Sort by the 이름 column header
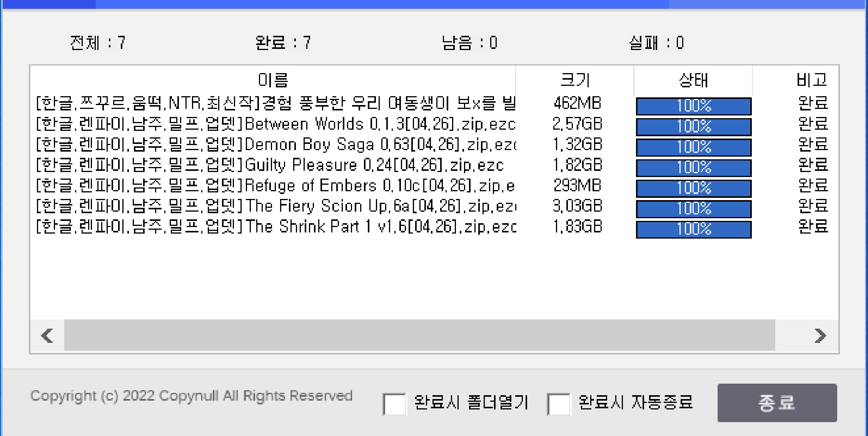 [273, 80]
